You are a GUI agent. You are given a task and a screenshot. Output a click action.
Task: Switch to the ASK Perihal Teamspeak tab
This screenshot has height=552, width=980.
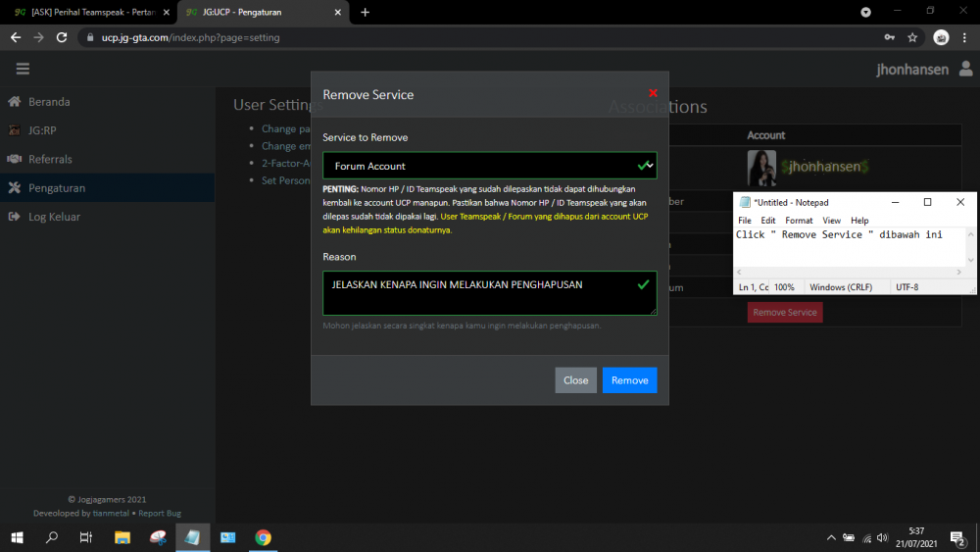pyautogui.click(x=92, y=12)
